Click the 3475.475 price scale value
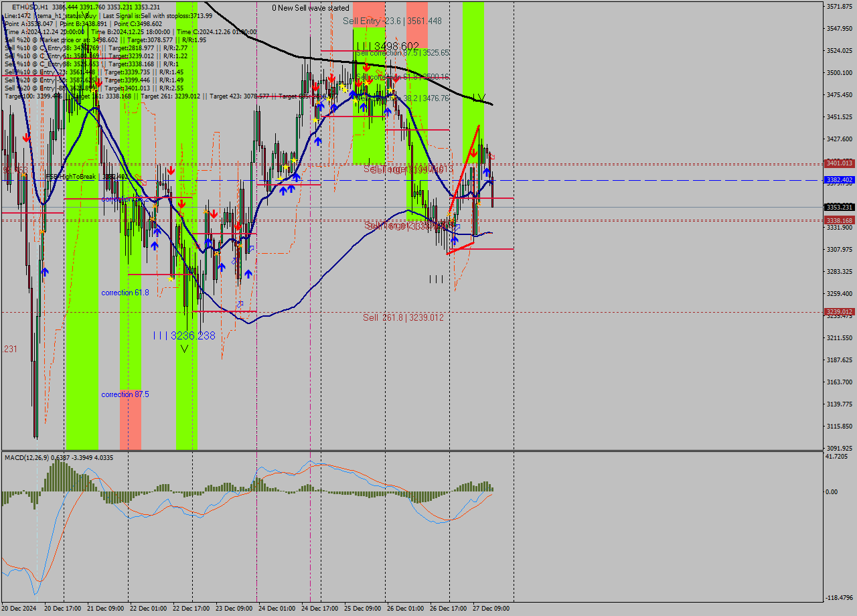This screenshot has height=616, width=857. (839, 95)
